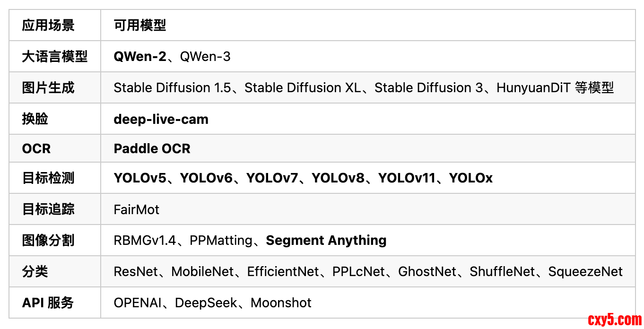Select the bold QWen-2 text
This screenshot has height=329, width=644.
(x=140, y=57)
